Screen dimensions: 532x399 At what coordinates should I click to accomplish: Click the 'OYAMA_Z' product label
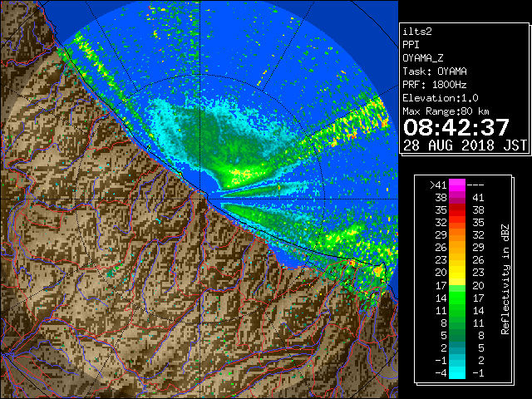point(423,58)
